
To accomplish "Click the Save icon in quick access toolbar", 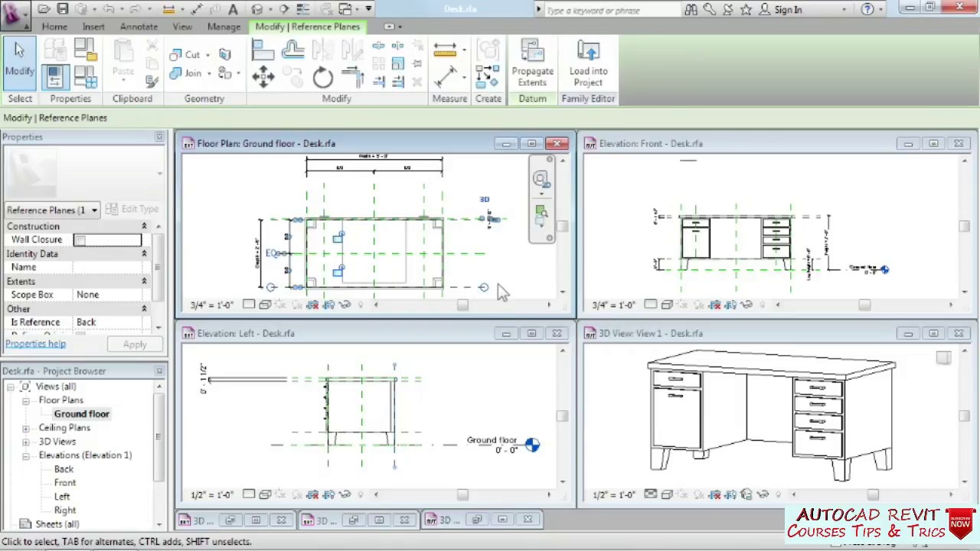I will click(63, 9).
